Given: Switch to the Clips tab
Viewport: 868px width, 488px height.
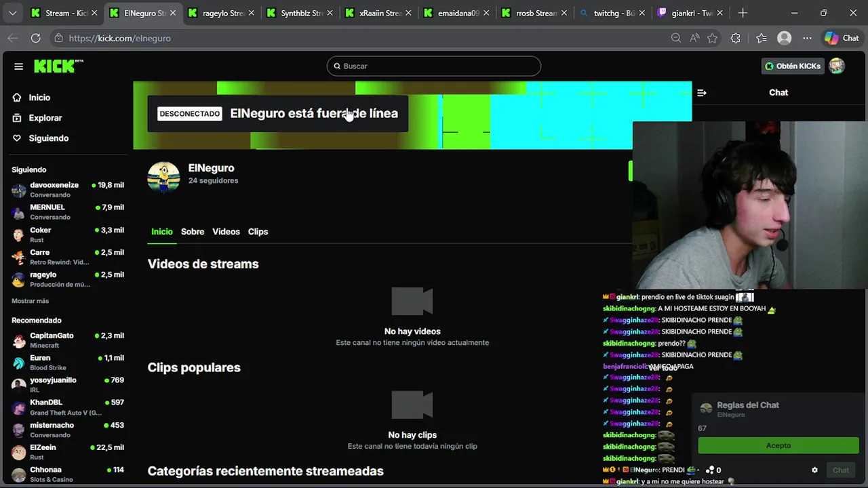Looking at the screenshot, I should (x=258, y=232).
